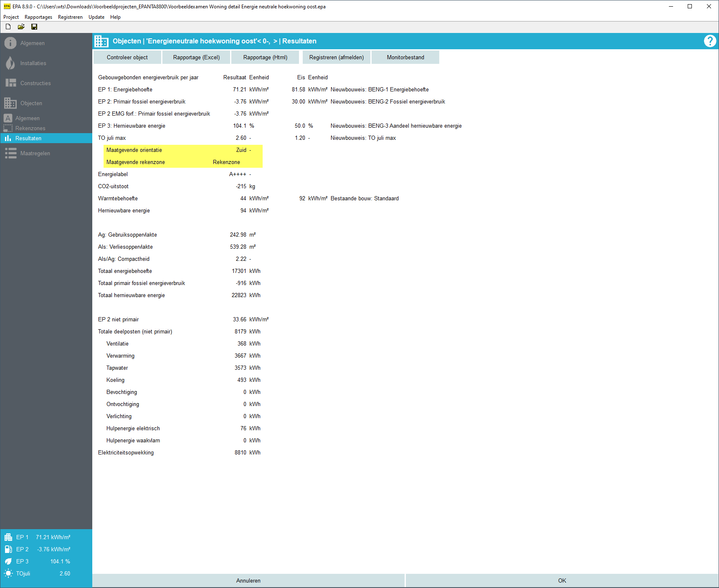Viewport: 719px width, 588px height.
Task: Click the Verwarming 3667 kWh row
Action: click(x=183, y=356)
